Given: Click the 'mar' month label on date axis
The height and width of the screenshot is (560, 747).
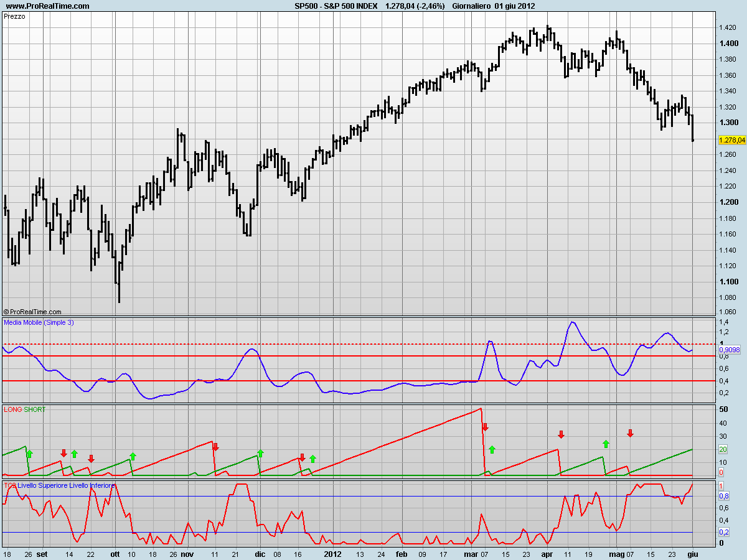Looking at the screenshot, I should click(471, 553).
